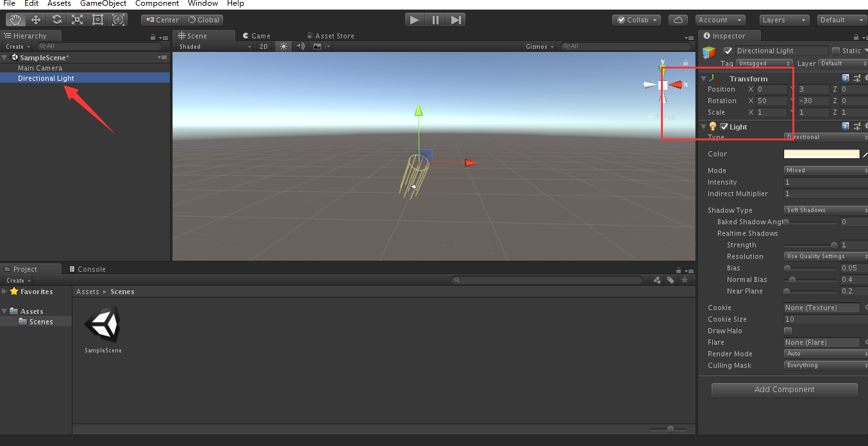The image size is (868, 446).
Task: Click the Add Component button
Action: (x=783, y=390)
